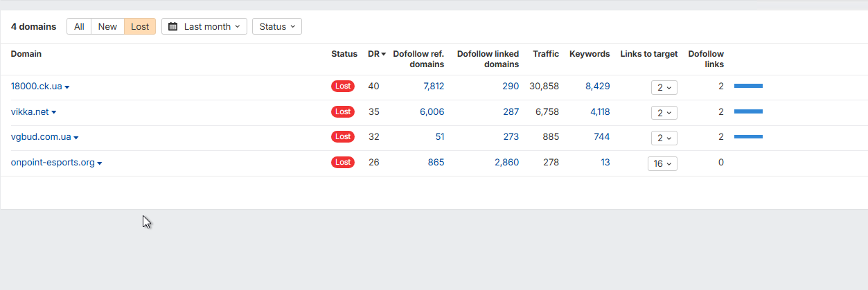Select the Lost filter button
The image size is (868, 290).
click(x=140, y=27)
